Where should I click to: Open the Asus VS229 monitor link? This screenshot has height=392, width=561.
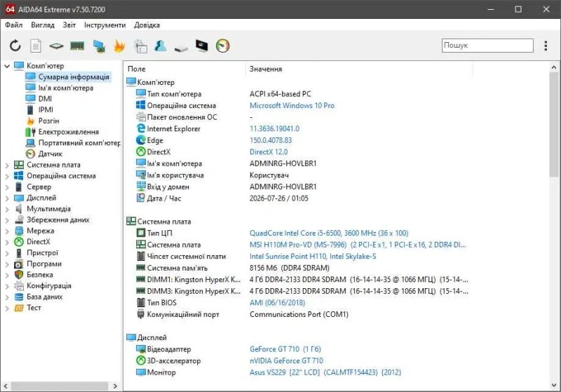point(325,372)
